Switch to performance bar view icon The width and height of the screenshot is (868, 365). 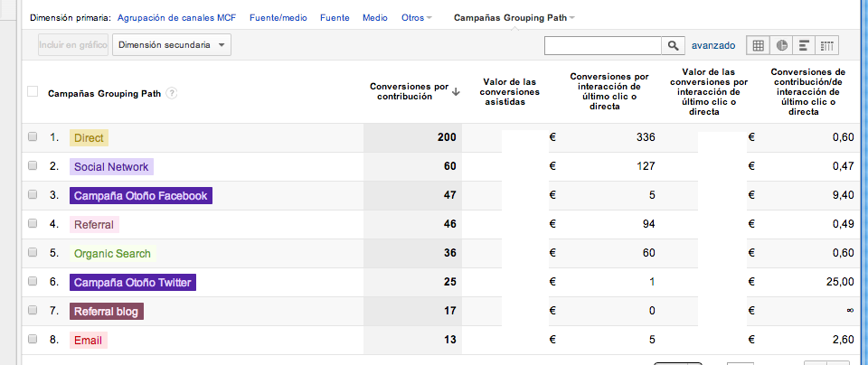click(x=804, y=45)
